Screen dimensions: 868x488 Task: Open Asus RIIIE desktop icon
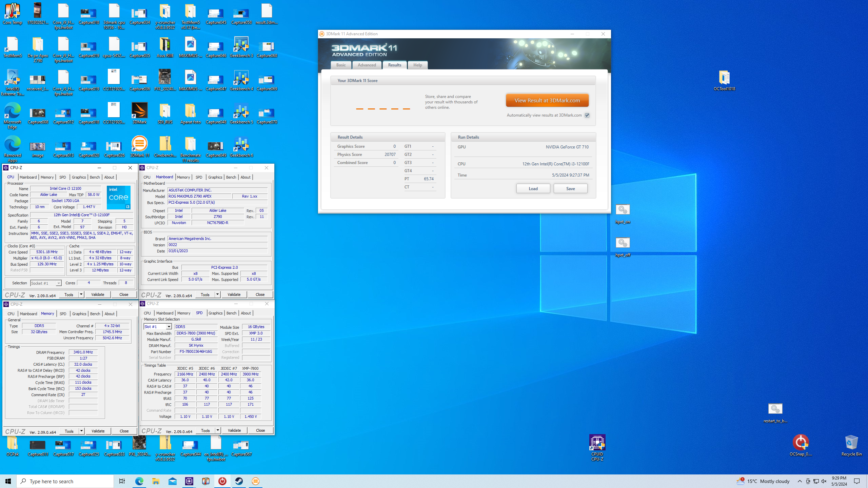tap(165, 47)
